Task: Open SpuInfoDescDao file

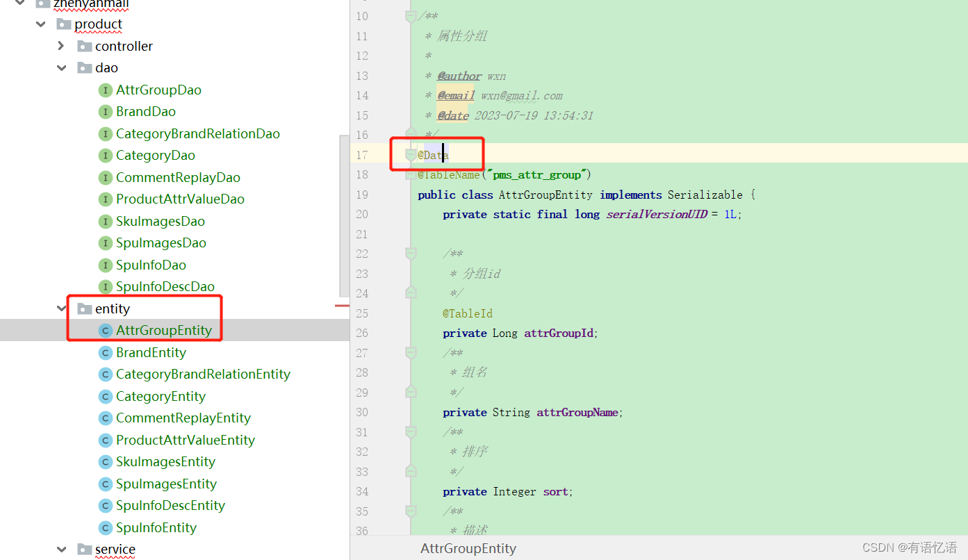Action: tap(165, 287)
